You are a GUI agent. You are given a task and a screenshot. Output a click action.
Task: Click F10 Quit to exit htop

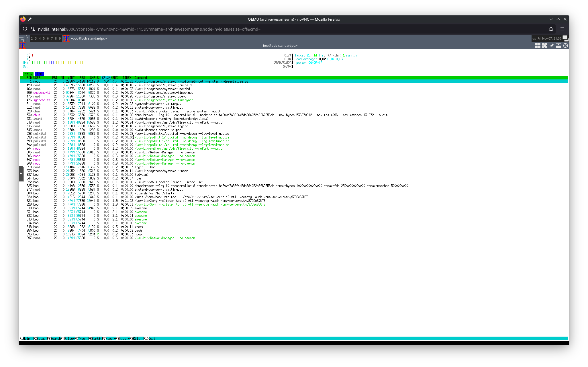tap(149, 339)
